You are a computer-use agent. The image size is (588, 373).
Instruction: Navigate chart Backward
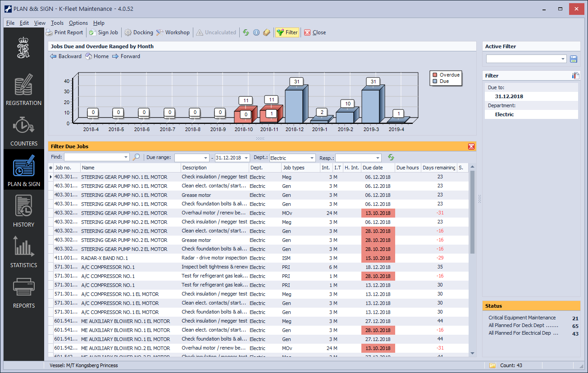(x=66, y=56)
